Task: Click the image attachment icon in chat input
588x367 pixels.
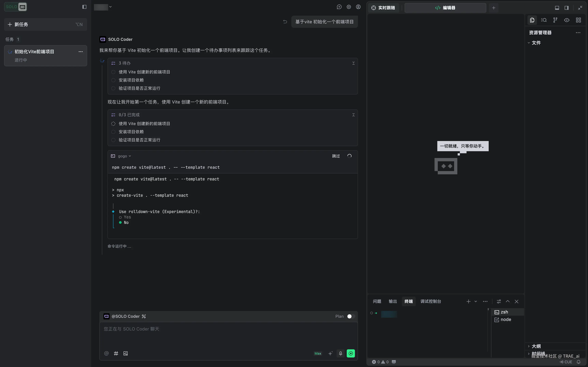Action: point(125,353)
